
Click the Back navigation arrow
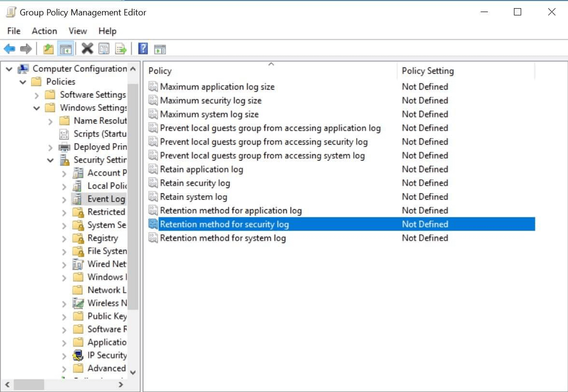coord(11,48)
